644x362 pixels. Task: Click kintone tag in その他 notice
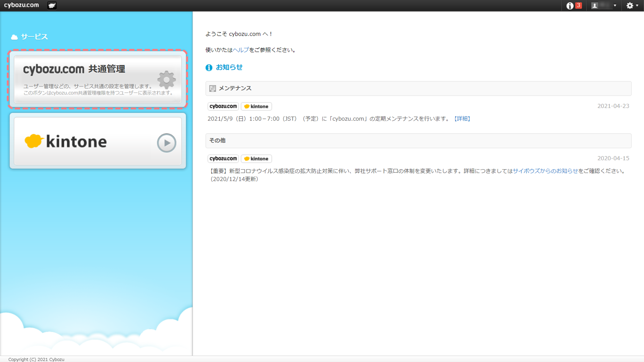point(256,159)
